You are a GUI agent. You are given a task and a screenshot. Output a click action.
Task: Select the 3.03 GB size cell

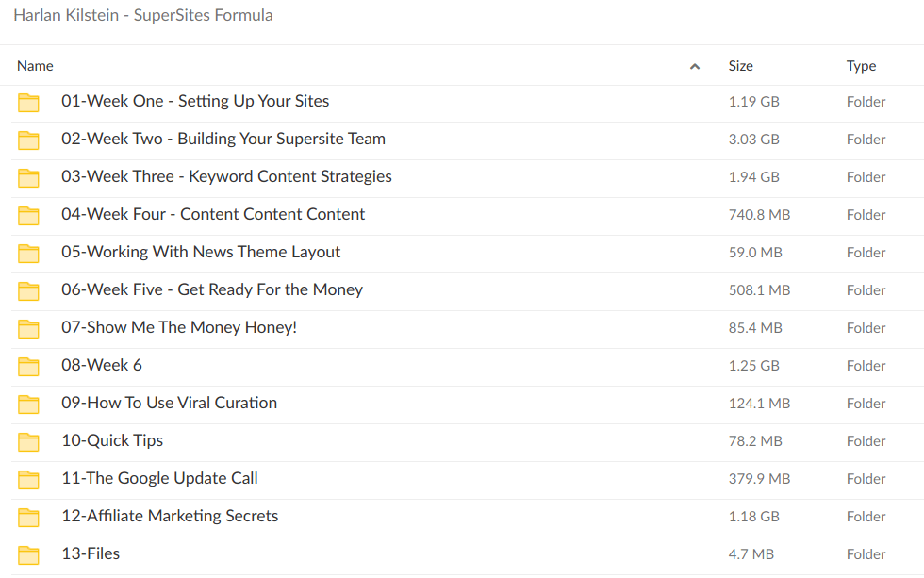753,140
